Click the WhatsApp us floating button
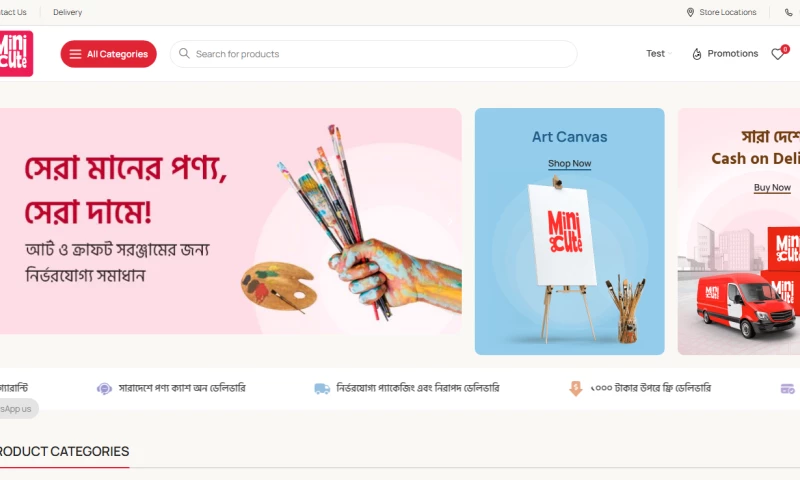Viewport: 800px width, 480px height. pos(18,409)
